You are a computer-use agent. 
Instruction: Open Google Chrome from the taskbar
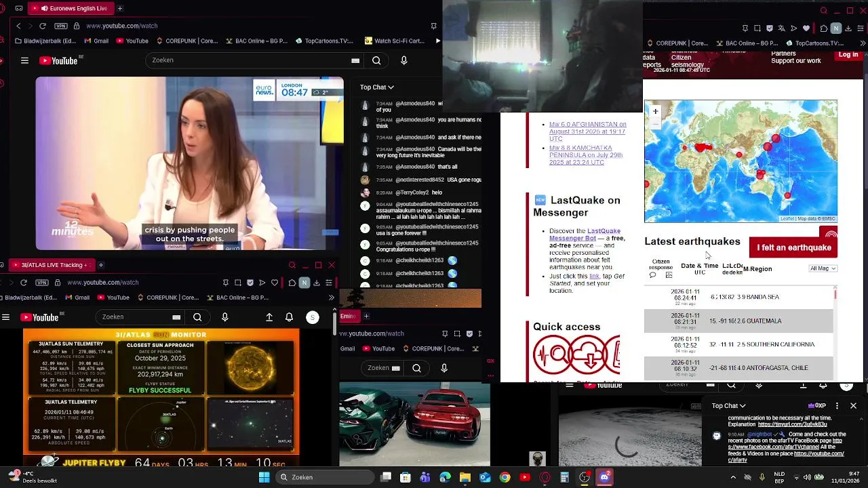click(505, 477)
